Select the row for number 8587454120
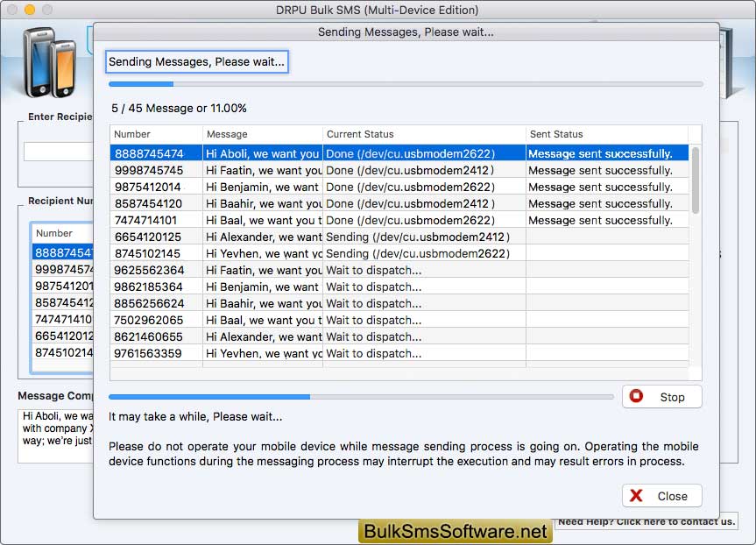This screenshot has height=545, width=756. point(399,203)
